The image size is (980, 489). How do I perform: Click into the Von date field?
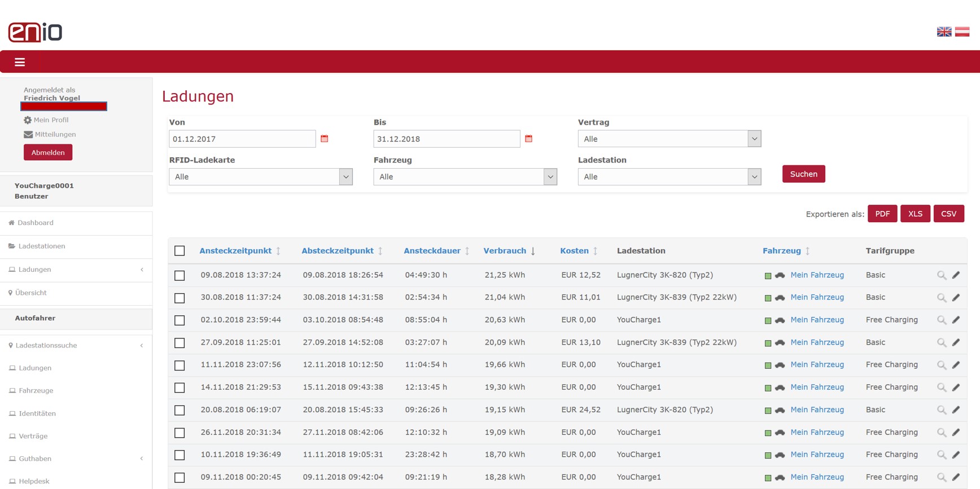tap(242, 139)
